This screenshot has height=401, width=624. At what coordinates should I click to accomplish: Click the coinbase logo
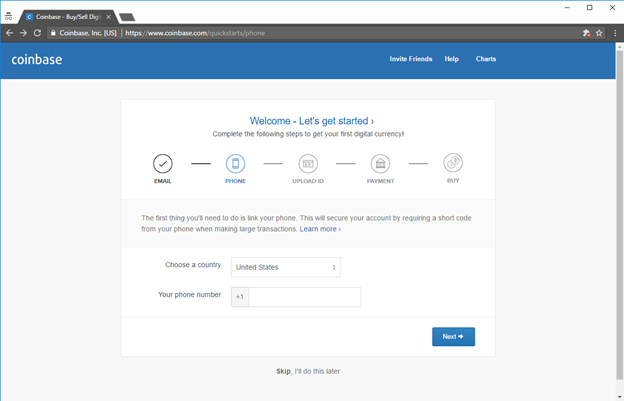coord(37,60)
